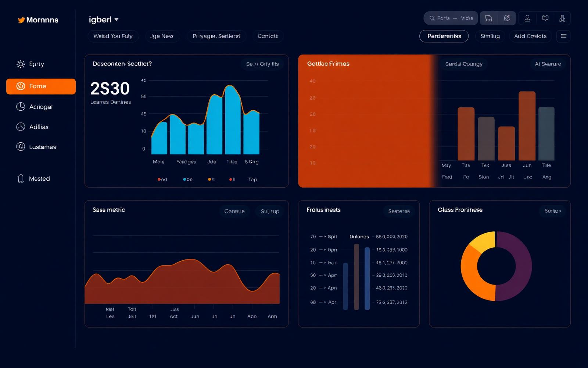Select the Weied You Fuly tab

[113, 36]
